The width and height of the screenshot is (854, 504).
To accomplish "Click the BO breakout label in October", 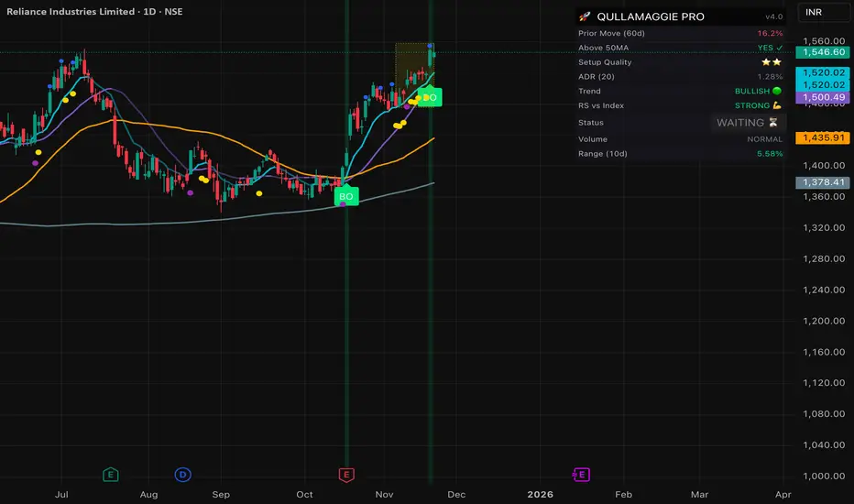I will pyautogui.click(x=346, y=196).
